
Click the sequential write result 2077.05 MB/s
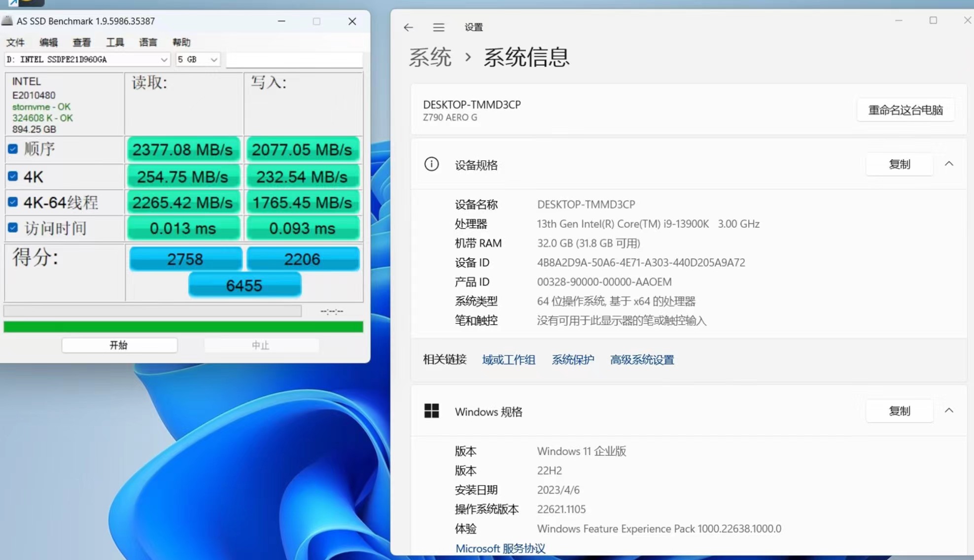(302, 149)
